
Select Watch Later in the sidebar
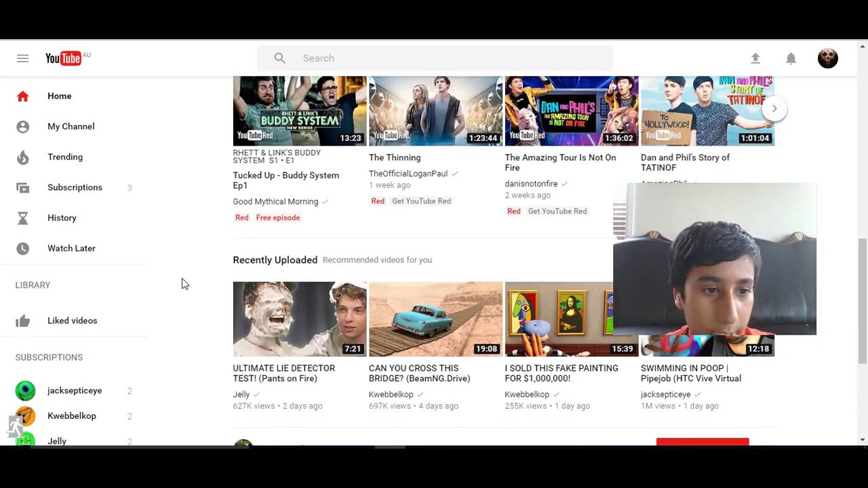(71, 249)
